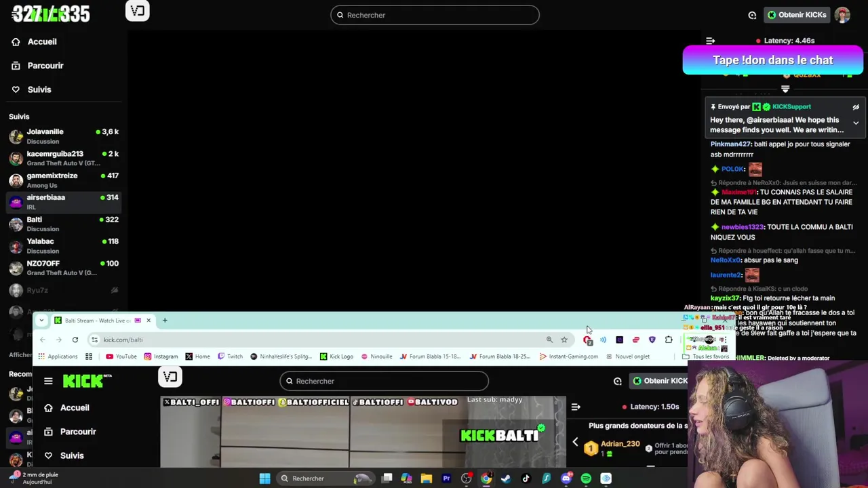This screenshot has height=488, width=868.
Task: Open Task View from taskbar
Action: click(x=387, y=479)
